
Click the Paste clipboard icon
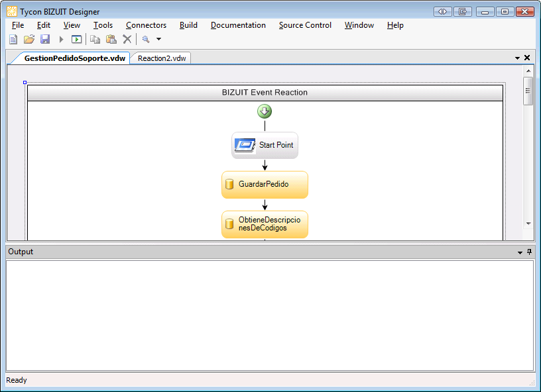(x=111, y=39)
